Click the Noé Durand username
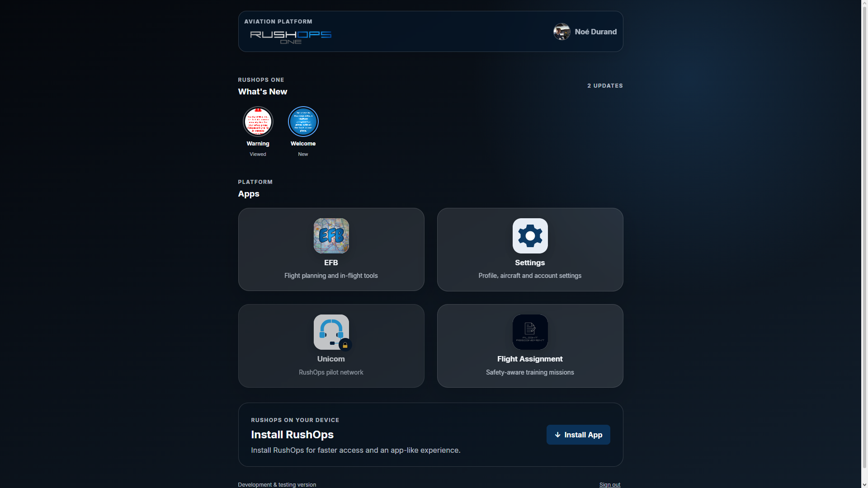 [x=595, y=32]
